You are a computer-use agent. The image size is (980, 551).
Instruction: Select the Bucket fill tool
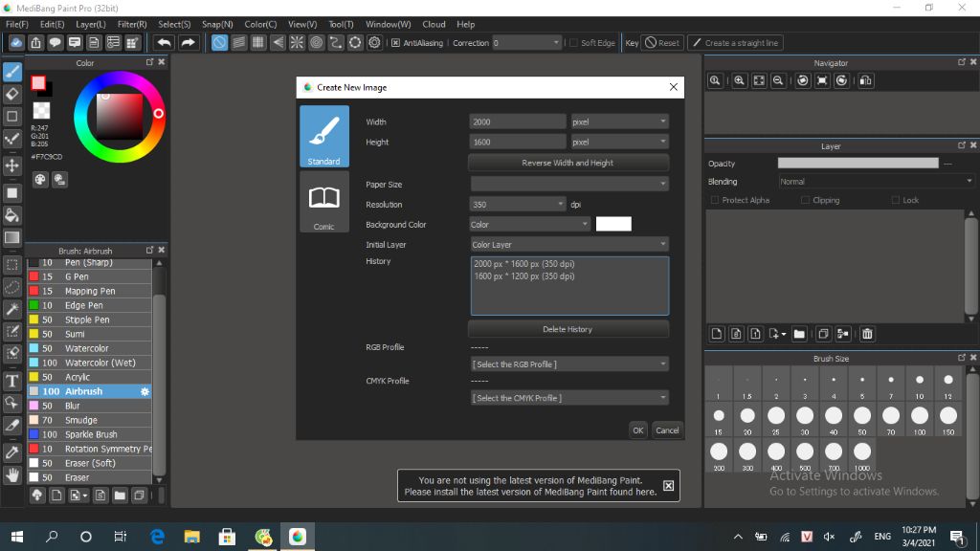coord(11,215)
